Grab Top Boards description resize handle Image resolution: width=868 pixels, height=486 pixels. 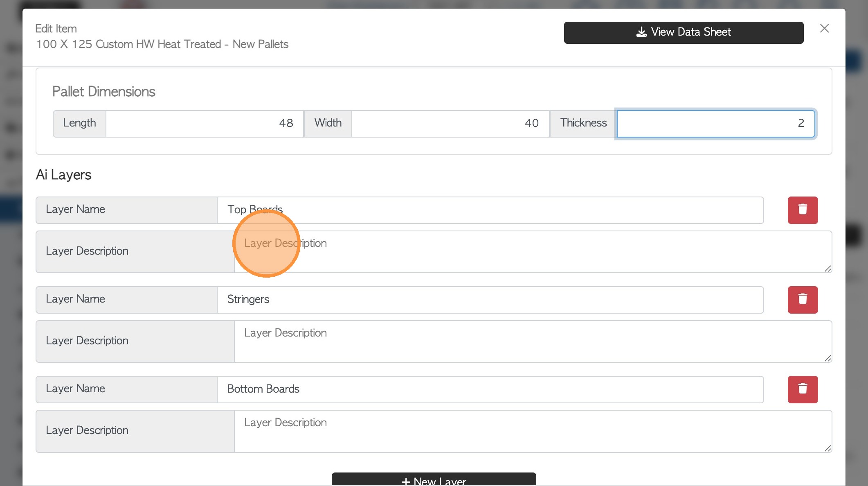(828, 269)
